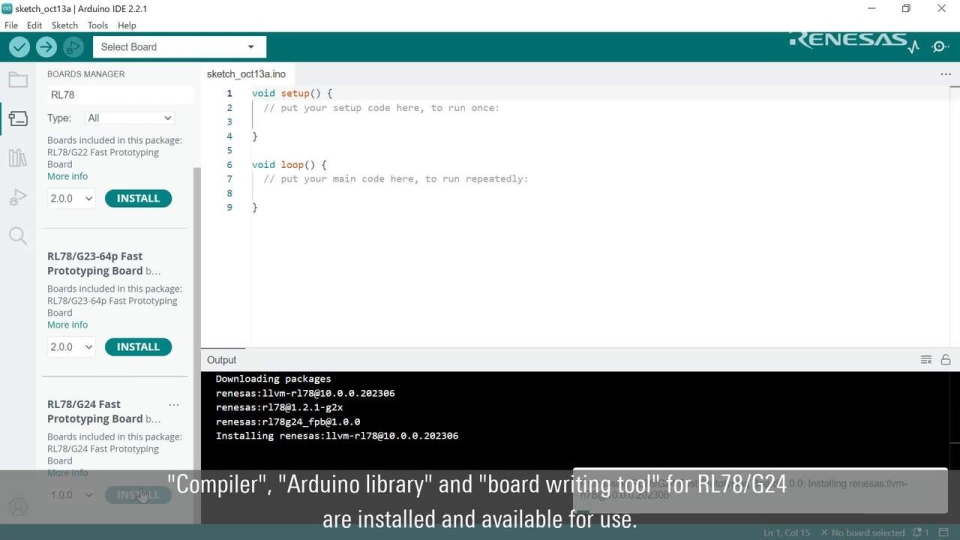
Task: Click the 'No board selected' status text
Action: point(868,533)
